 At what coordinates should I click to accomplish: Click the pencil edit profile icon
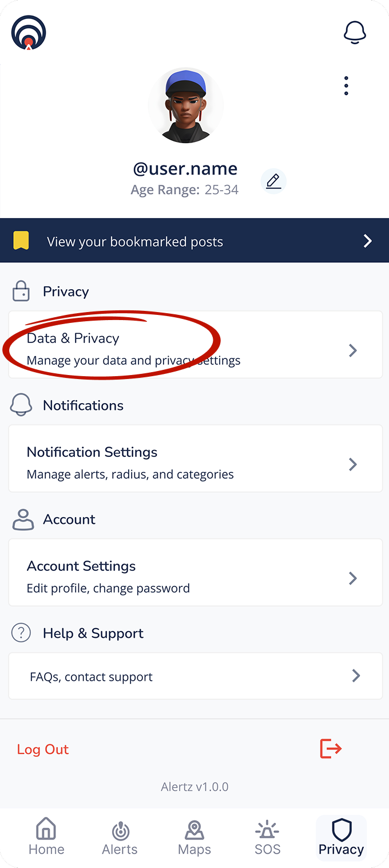273,182
